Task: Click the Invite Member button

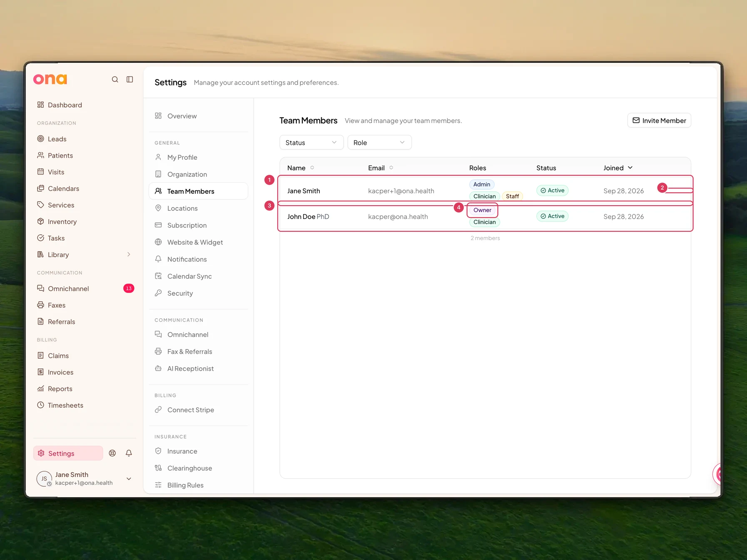Action: pos(659,121)
